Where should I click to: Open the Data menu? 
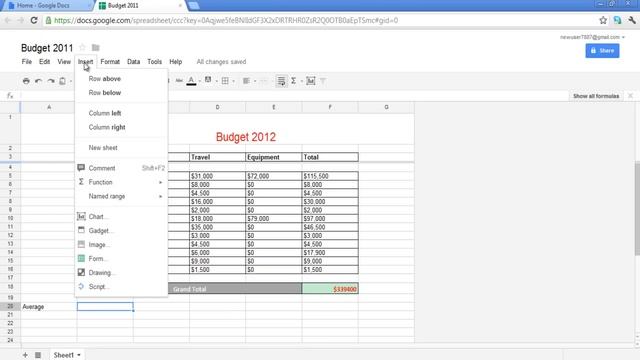[133, 62]
